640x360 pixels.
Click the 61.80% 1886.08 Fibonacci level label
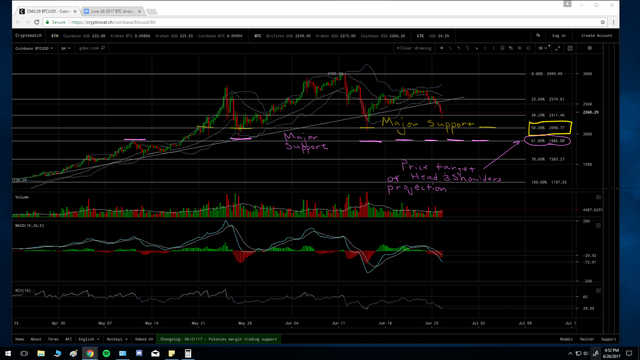click(x=548, y=141)
